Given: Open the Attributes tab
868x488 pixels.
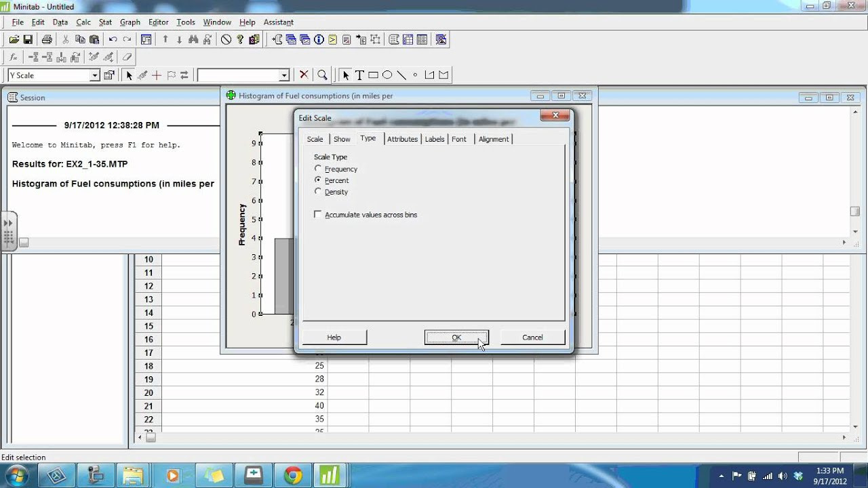Looking at the screenshot, I should (x=402, y=139).
